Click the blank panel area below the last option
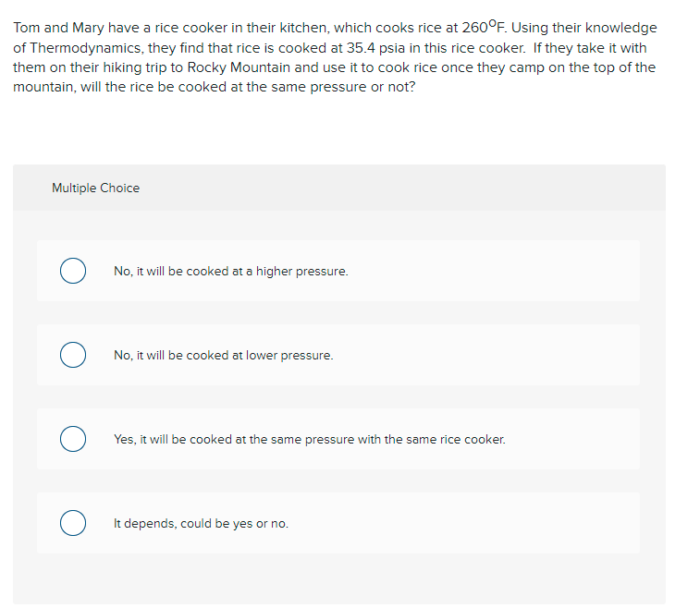700x608 pixels. (339, 579)
